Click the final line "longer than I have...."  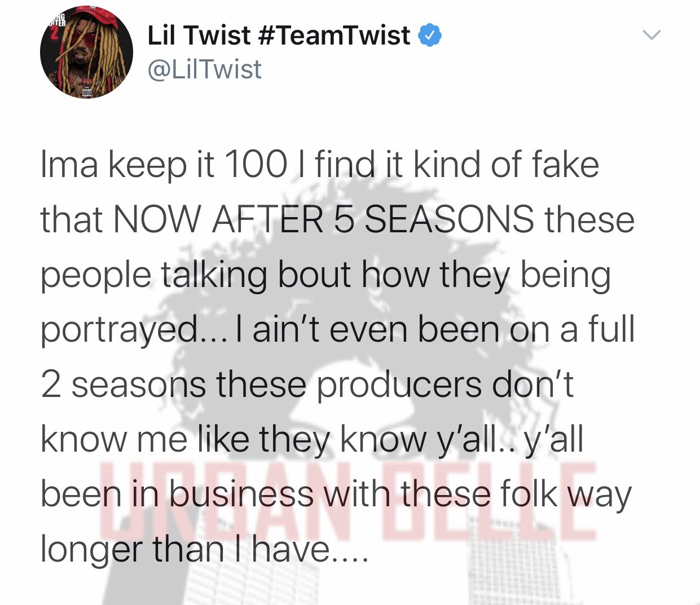204,549
